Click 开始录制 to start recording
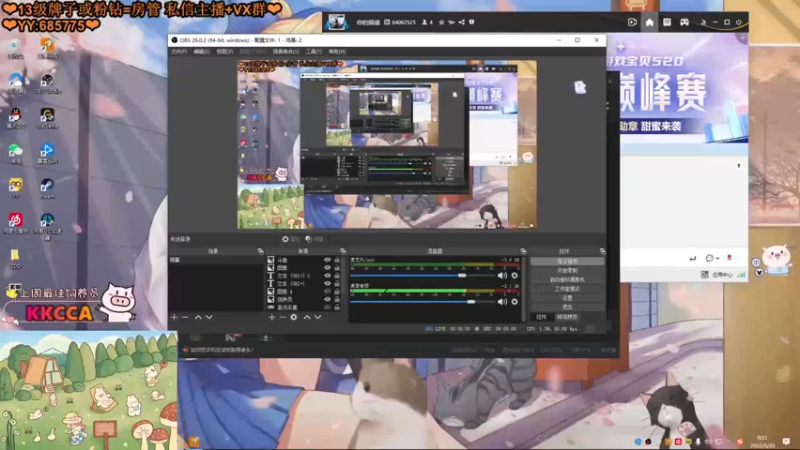The width and height of the screenshot is (800, 450). point(567,270)
